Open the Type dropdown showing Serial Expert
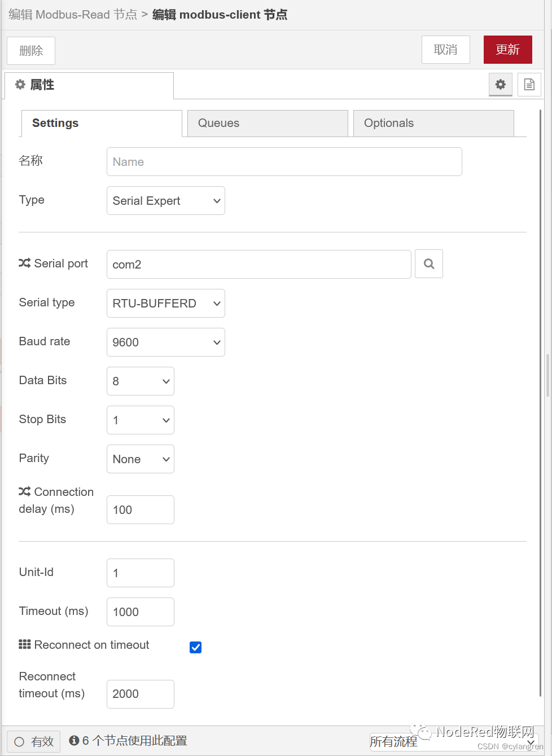552x756 pixels. (x=166, y=201)
